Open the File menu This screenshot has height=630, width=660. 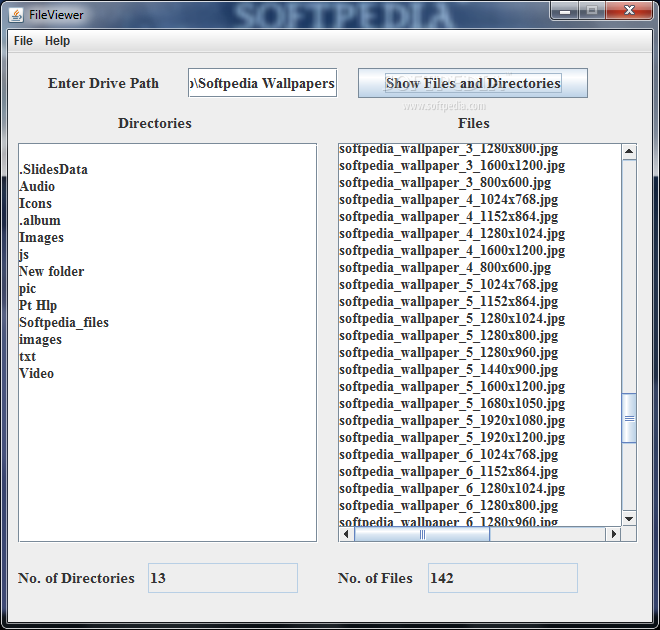pyautogui.click(x=23, y=41)
